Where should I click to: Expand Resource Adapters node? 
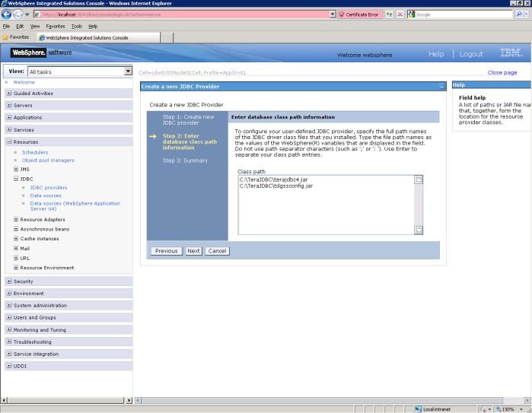coord(16,219)
